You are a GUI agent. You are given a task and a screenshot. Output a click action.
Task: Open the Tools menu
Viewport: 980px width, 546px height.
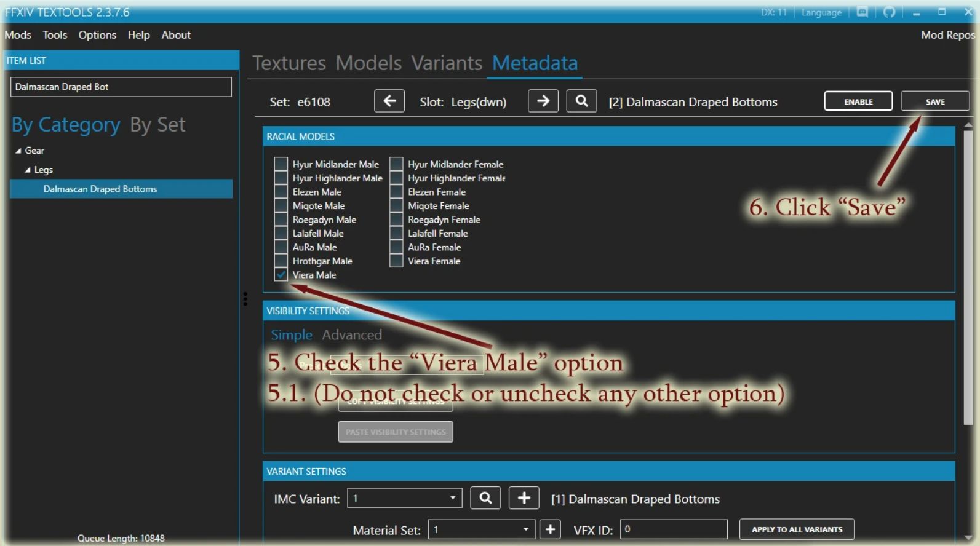55,35
